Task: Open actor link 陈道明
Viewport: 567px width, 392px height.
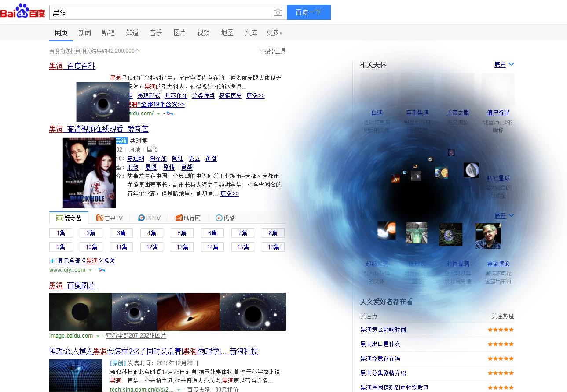Action: pyautogui.click(x=135, y=159)
